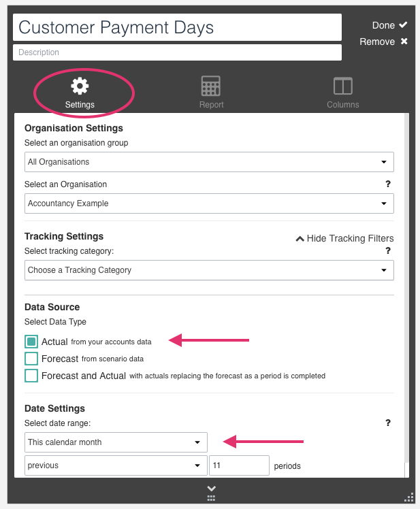Open the previous periods direction dropdown
Image resolution: width=420 pixels, height=509 pixels.
pyautogui.click(x=116, y=465)
